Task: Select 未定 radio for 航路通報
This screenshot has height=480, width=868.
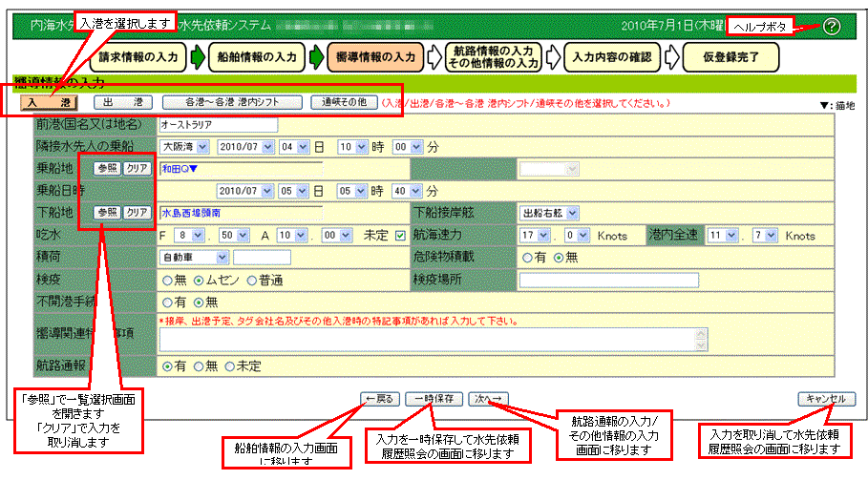Action: 230,365
